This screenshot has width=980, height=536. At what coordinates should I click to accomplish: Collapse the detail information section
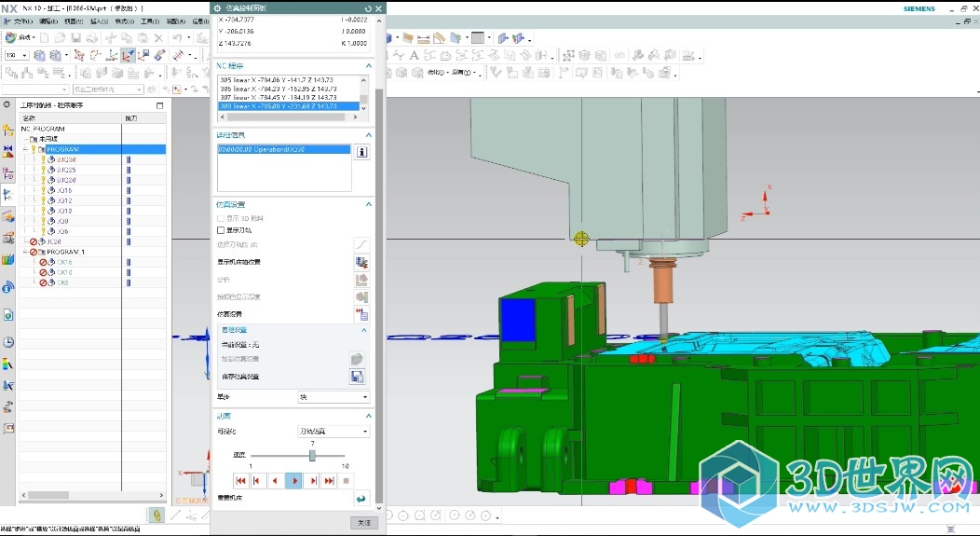click(x=368, y=135)
